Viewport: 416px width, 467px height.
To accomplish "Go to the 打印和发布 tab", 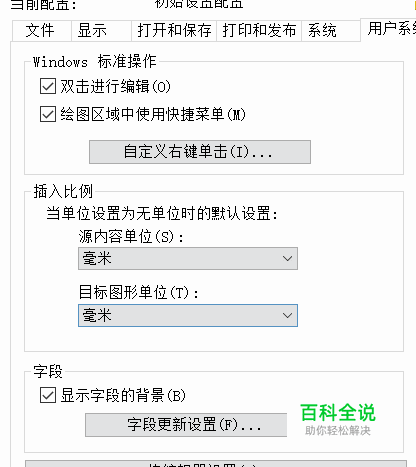I will click(x=259, y=31).
